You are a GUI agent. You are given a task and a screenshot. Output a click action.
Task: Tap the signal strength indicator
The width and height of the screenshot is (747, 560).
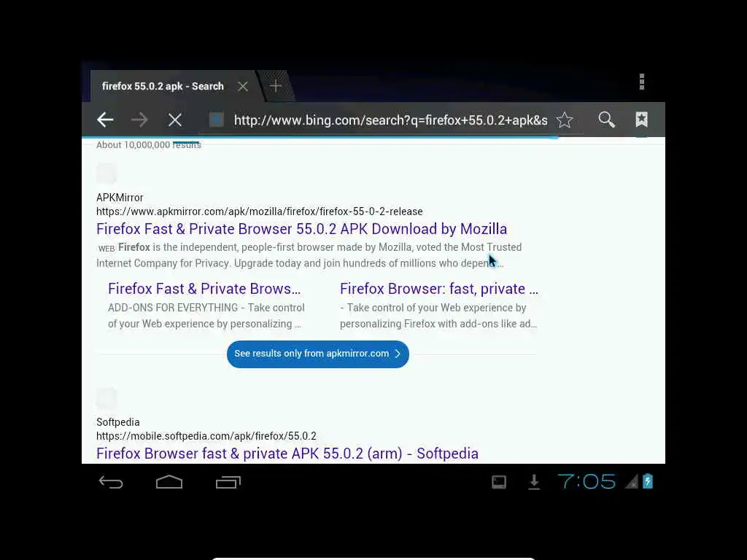tap(632, 482)
